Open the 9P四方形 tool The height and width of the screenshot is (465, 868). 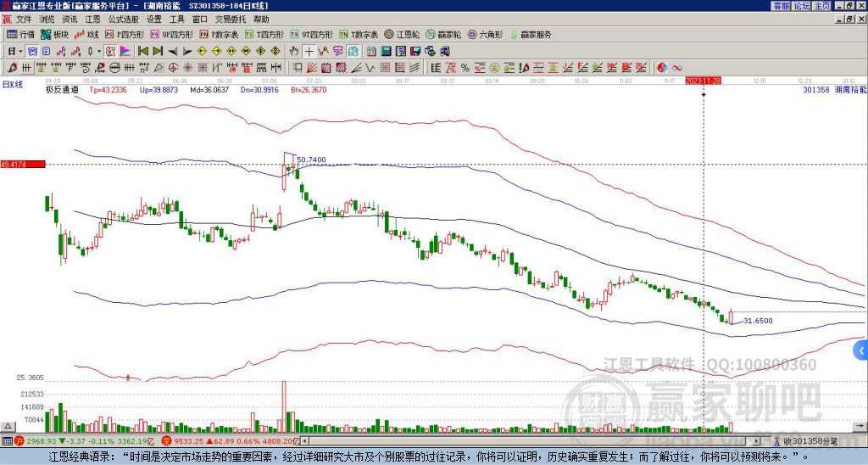coord(172,34)
